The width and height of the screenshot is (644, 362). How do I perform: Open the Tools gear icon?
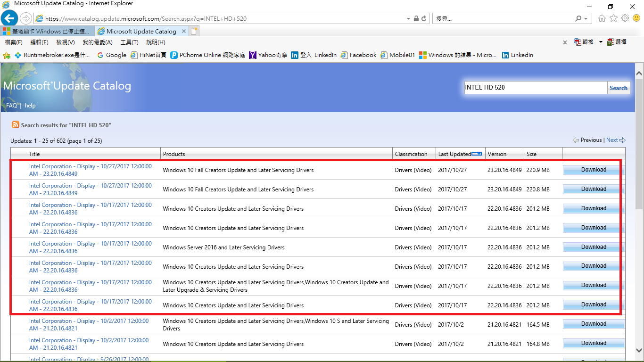coord(625,18)
